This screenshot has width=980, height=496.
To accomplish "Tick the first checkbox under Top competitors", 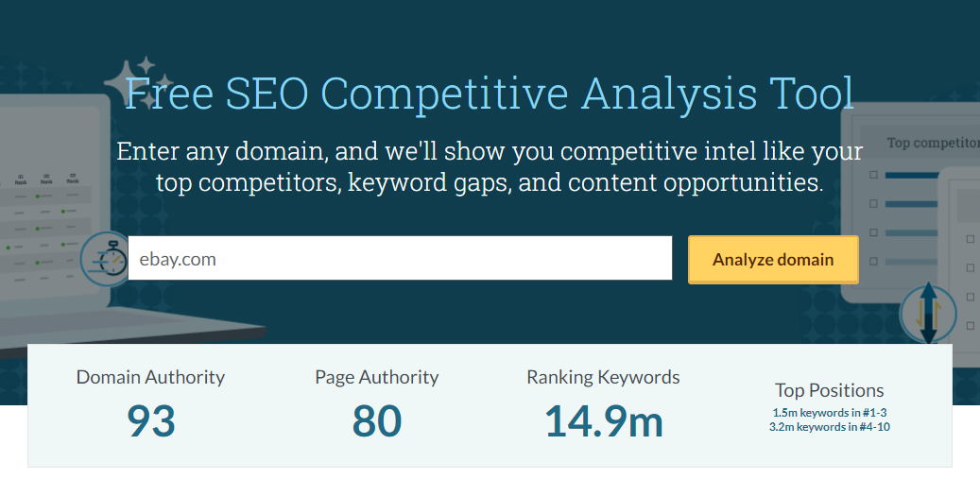I will pos(873,175).
